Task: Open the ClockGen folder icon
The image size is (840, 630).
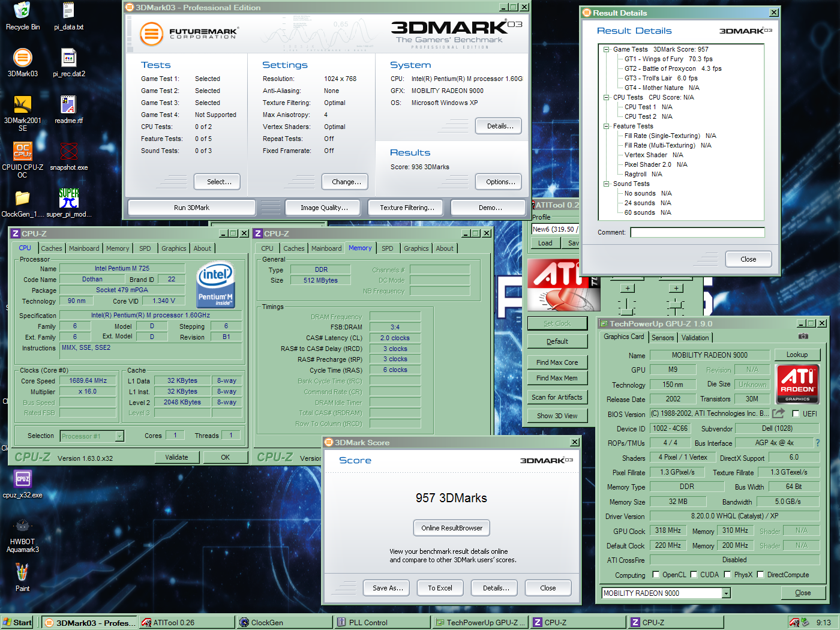Action: coord(22,198)
